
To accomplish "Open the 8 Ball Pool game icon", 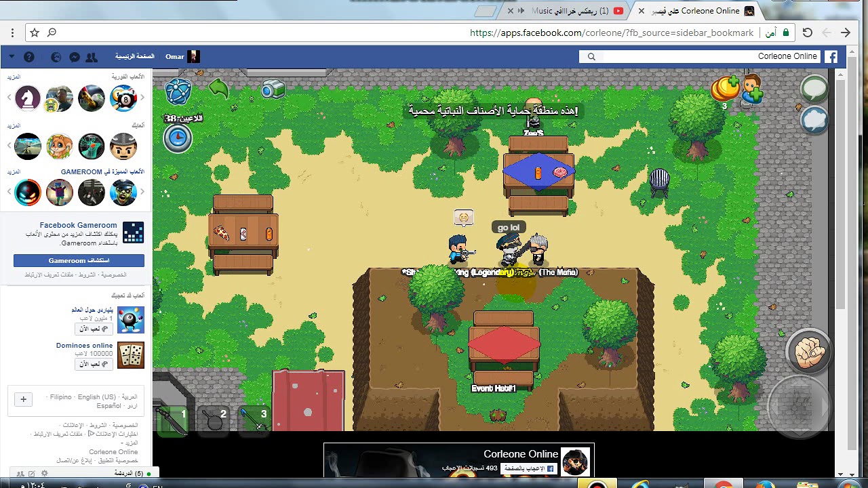I will click(x=123, y=98).
